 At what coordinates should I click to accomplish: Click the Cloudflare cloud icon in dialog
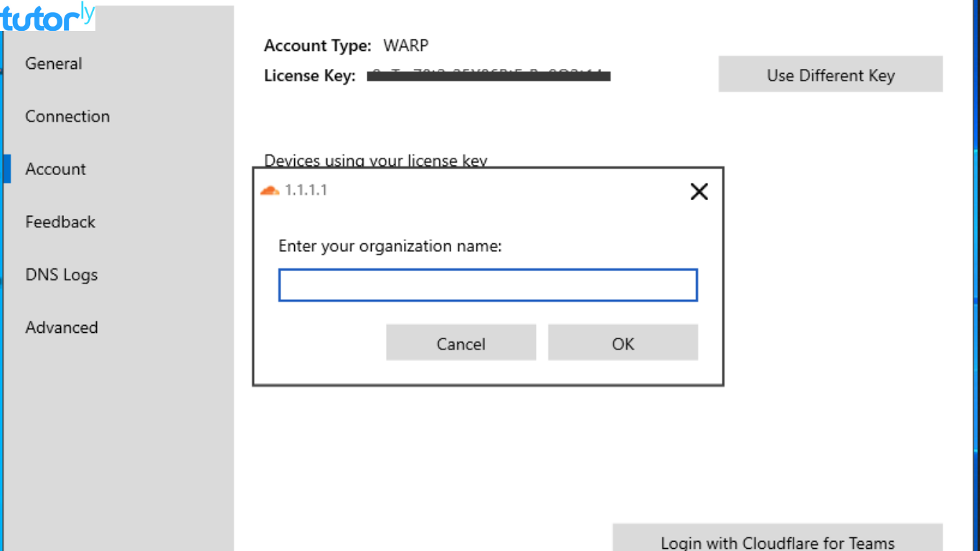[x=270, y=190]
